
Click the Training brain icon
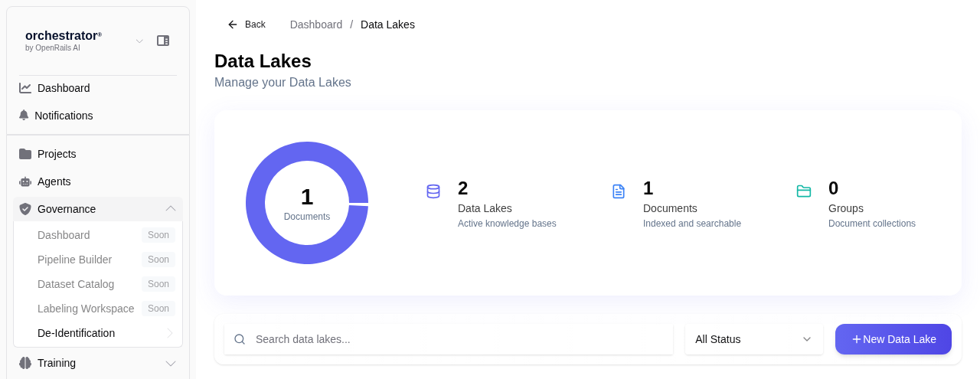click(x=25, y=363)
